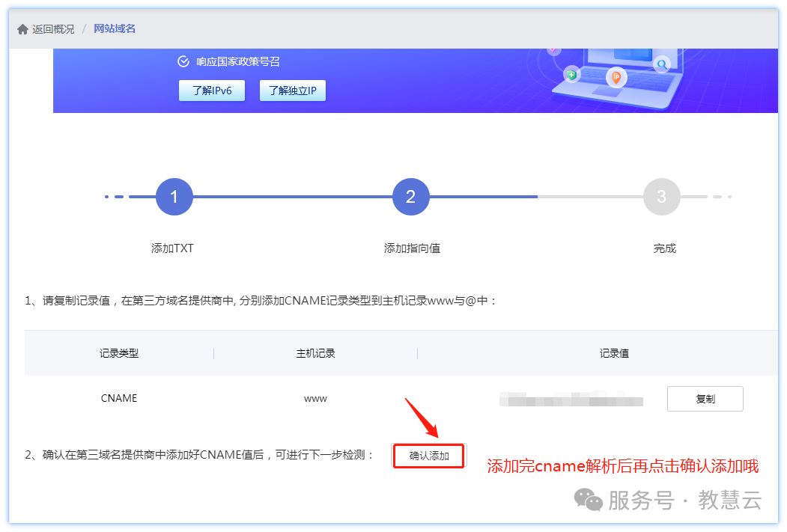Click the blurred CNAME record value
Image resolution: width=787 pixels, height=532 pixels.
571,400
